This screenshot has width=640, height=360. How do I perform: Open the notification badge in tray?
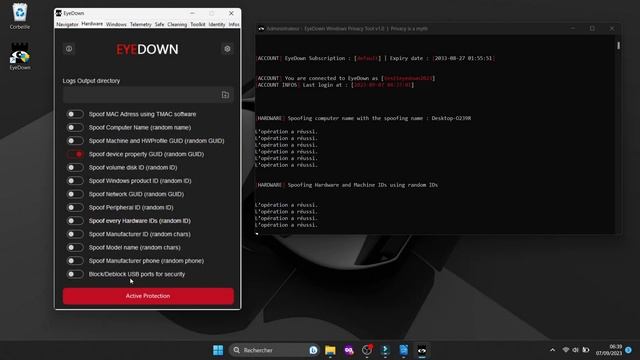tap(629, 350)
